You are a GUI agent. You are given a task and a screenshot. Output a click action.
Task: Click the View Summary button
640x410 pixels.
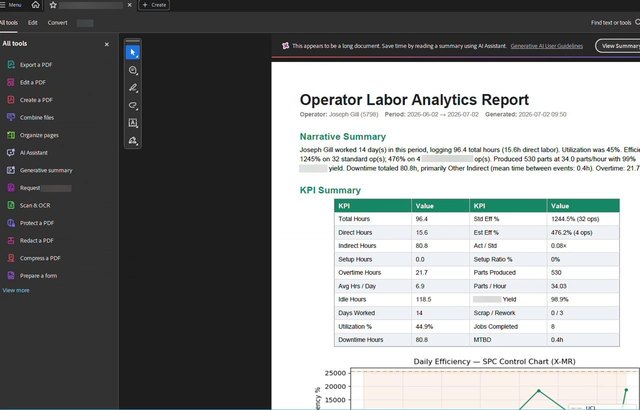coord(618,46)
